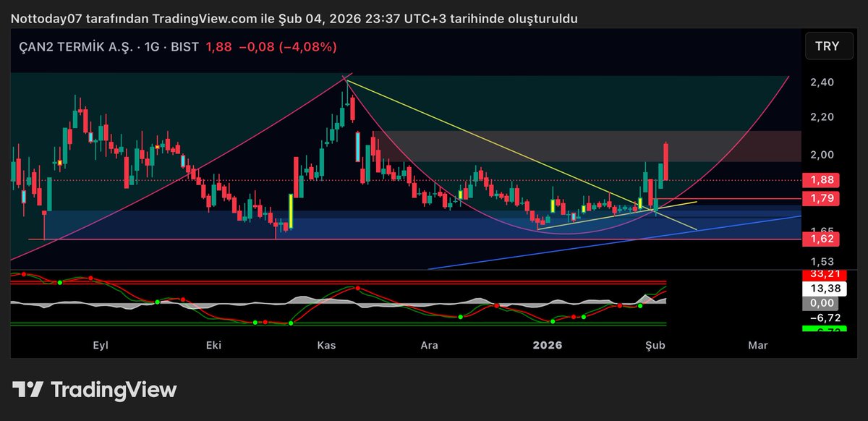The height and width of the screenshot is (421, 868).
Task: Click the 13,38 indicator value label
Action: pos(823,288)
